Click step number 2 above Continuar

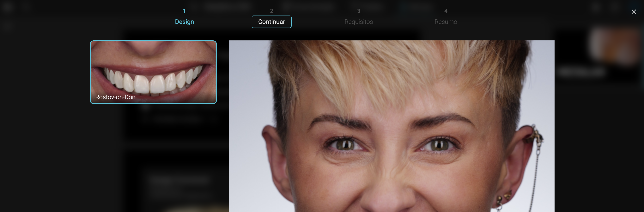(x=271, y=11)
